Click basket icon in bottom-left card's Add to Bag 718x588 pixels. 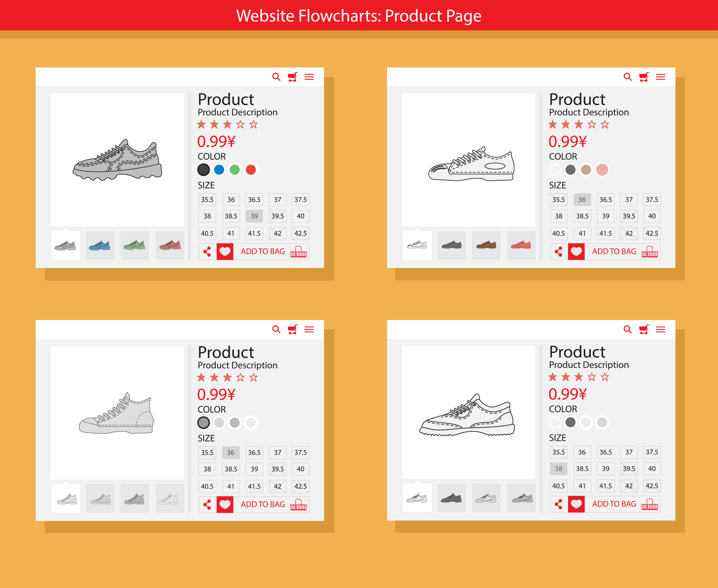click(x=298, y=505)
